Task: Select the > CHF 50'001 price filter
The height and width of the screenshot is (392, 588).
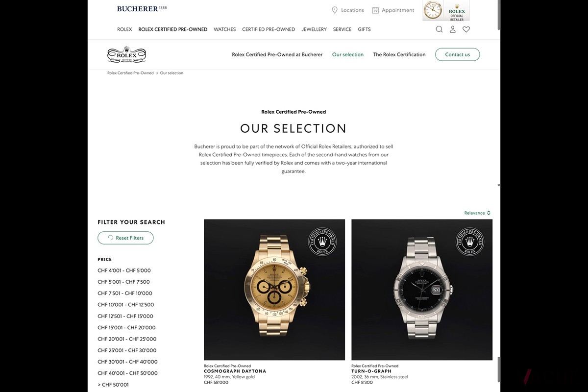Action: (113, 385)
